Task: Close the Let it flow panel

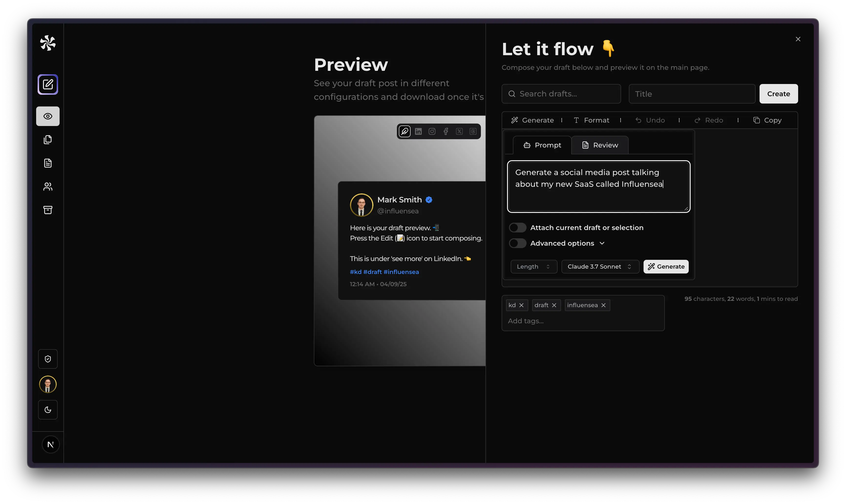Action: [x=798, y=39]
